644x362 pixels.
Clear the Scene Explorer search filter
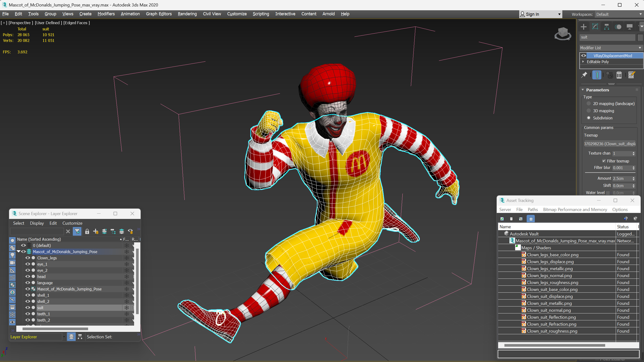tap(68, 231)
